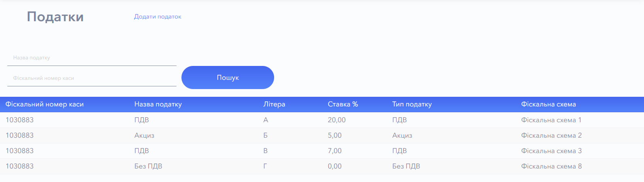Select Фіскальна схема 2 cell

551,135
